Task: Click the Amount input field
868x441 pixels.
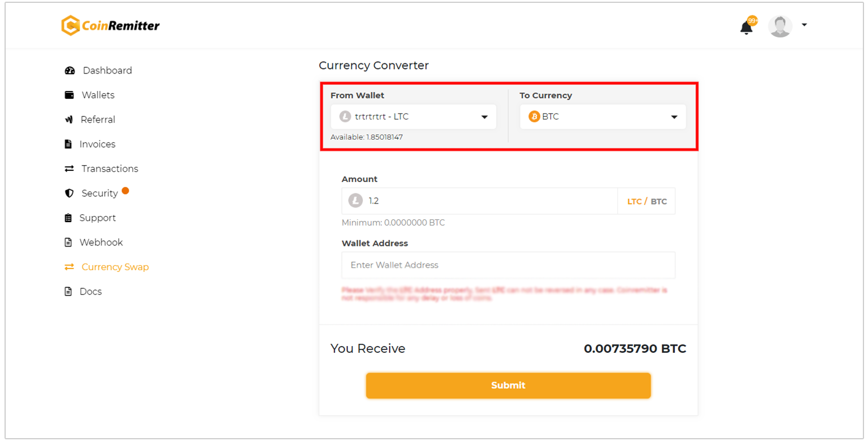Action: point(480,201)
